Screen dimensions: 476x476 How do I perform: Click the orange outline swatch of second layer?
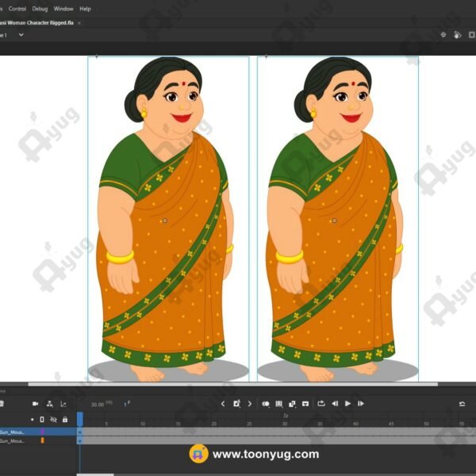click(43, 440)
